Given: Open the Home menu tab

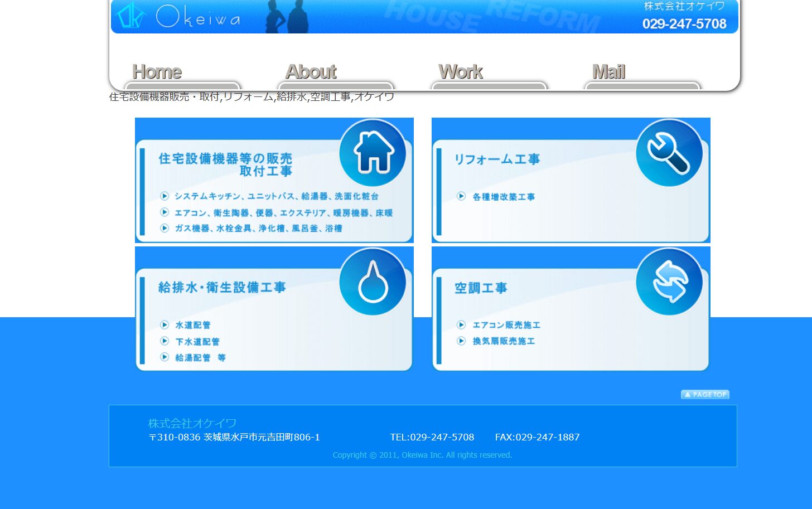Looking at the screenshot, I should 157,72.
